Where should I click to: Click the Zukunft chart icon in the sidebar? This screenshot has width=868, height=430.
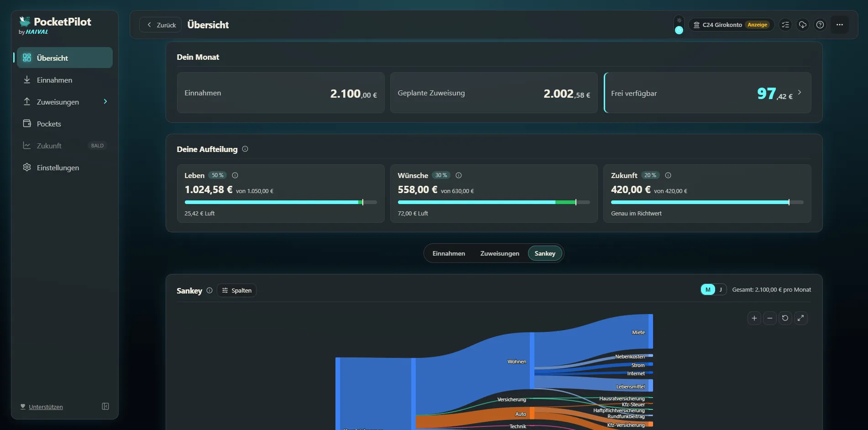point(27,145)
